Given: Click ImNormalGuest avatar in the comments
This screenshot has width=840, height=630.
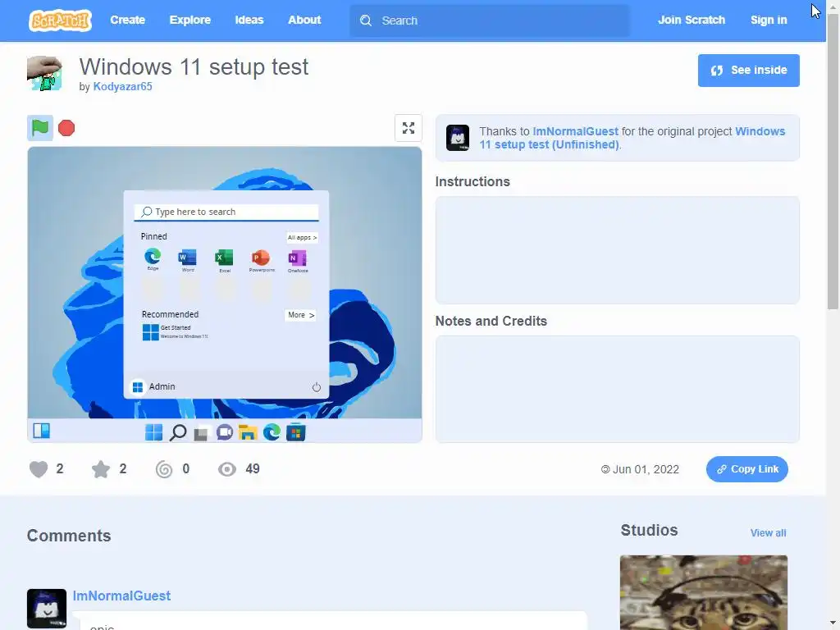Looking at the screenshot, I should (x=47, y=609).
